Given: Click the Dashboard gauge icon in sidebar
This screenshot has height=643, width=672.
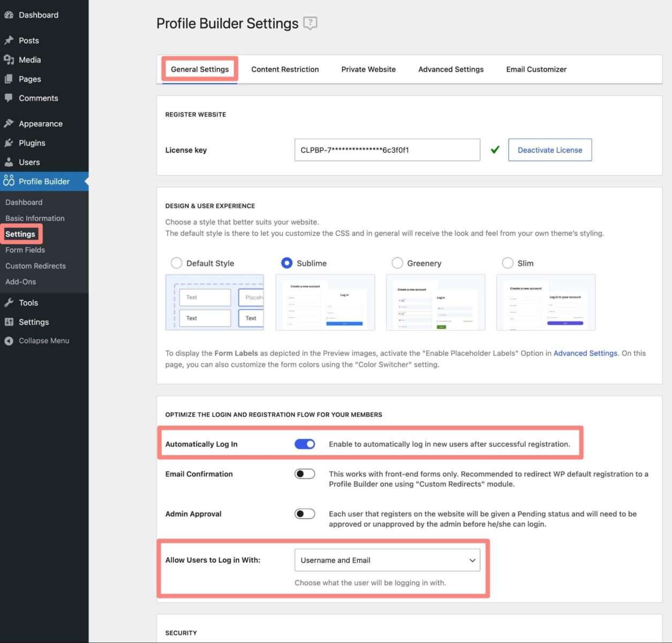Looking at the screenshot, I should (x=9, y=15).
